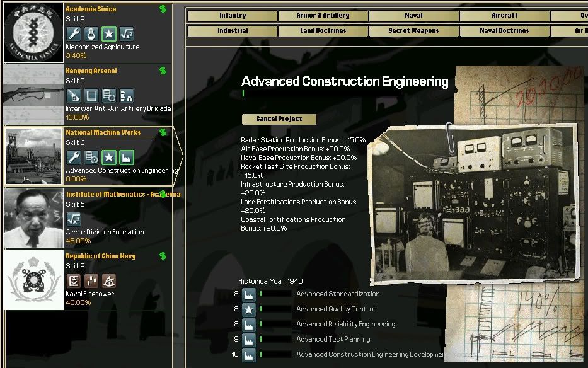Click the Institute of Mathematics portrait photo
The height and width of the screenshot is (368, 588).
34,219
